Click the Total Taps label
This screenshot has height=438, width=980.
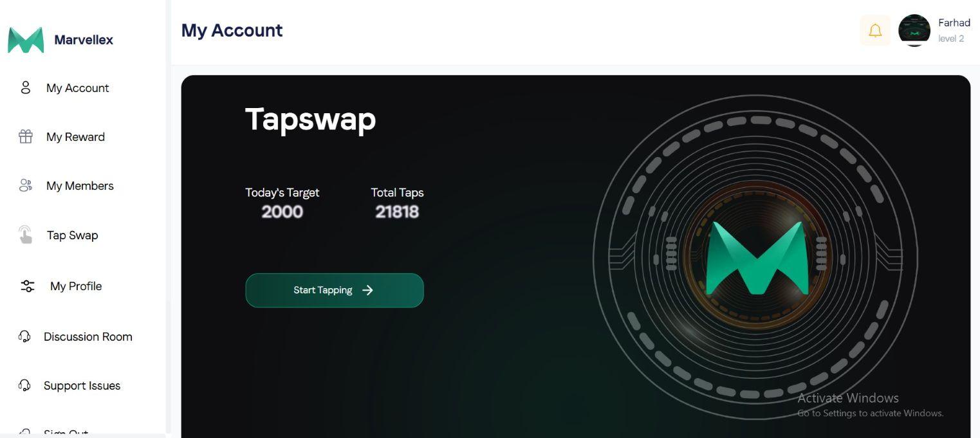(x=397, y=192)
